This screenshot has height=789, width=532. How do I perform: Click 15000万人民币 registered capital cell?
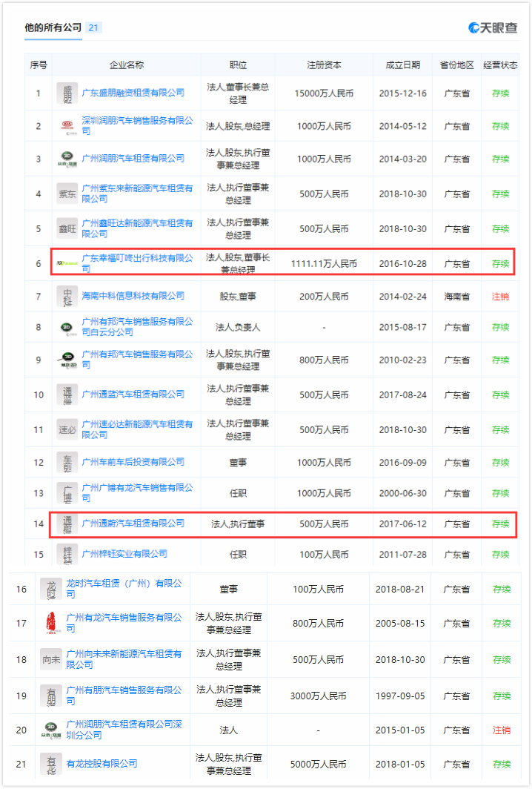[x=324, y=93]
